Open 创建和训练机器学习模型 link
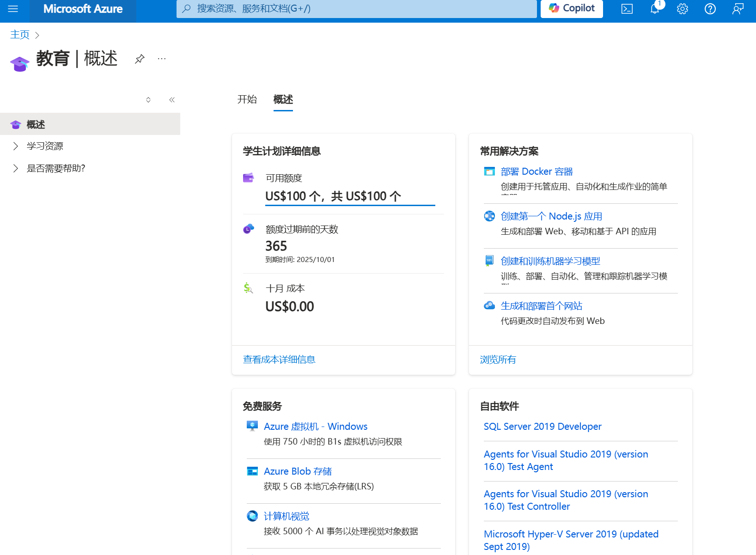756x555 pixels. [x=550, y=261]
